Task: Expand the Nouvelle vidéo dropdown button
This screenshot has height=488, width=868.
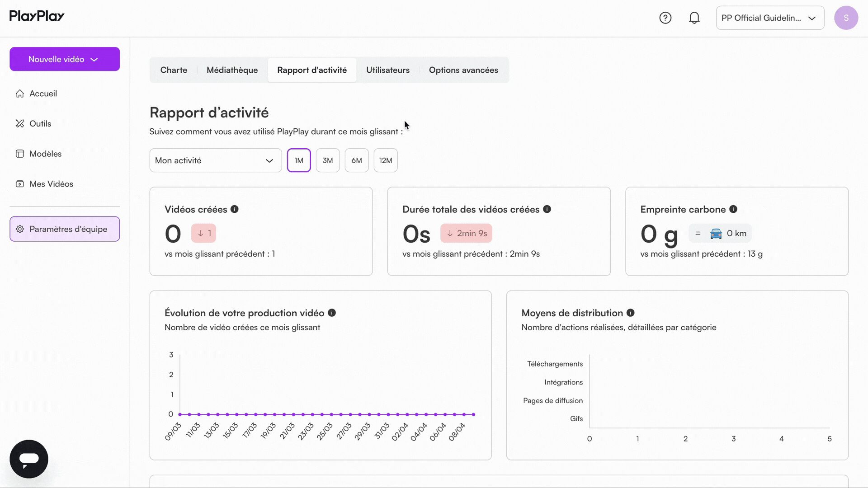Action: coord(65,59)
